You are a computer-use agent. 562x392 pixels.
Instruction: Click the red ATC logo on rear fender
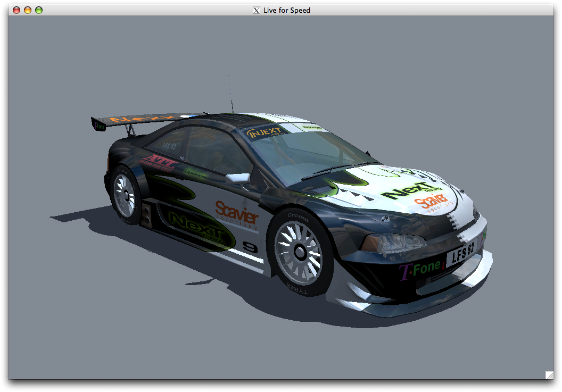(x=159, y=163)
